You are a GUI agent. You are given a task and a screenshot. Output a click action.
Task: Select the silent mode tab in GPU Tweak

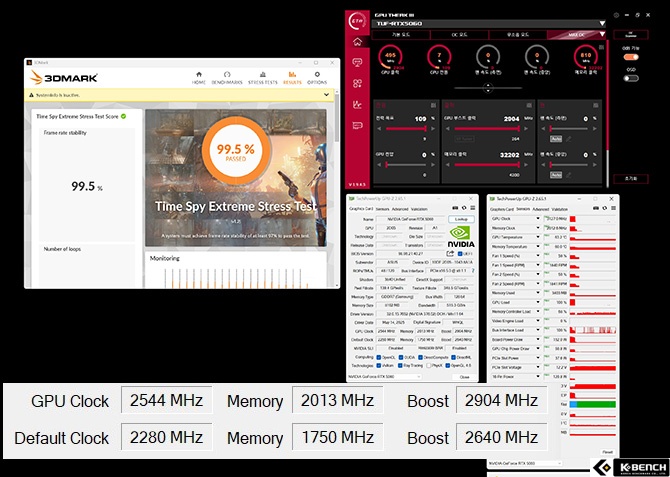tap(517, 35)
